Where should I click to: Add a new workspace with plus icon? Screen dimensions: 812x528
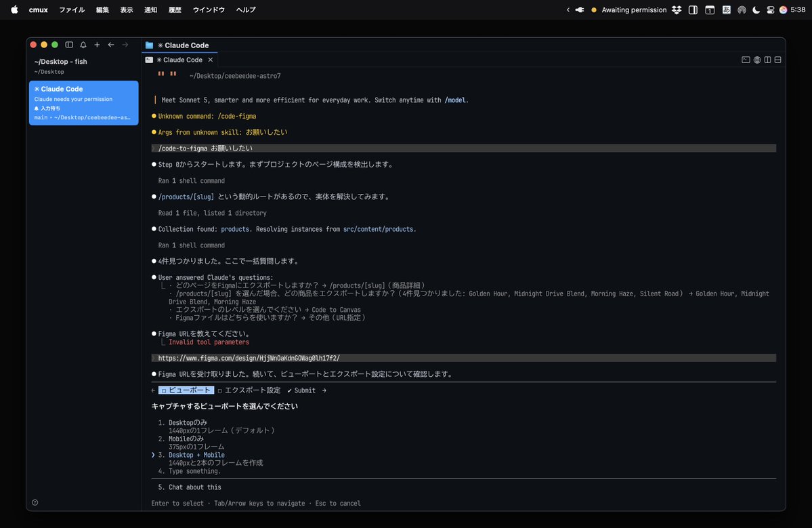(x=97, y=45)
